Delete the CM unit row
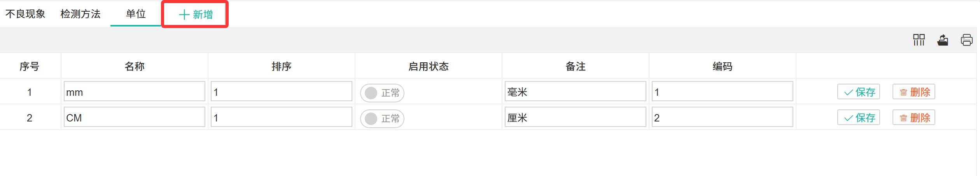This screenshot has width=980, height=176. pos(914,118)
